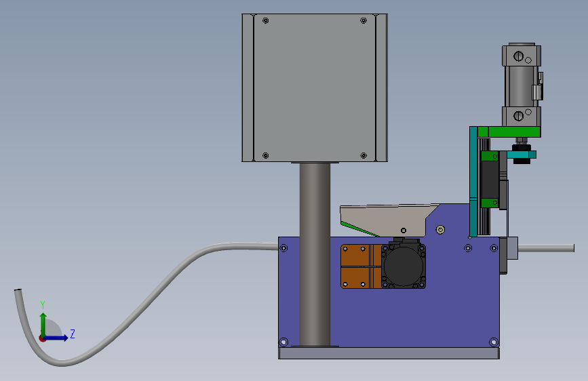
Task: Select the bolt where hose enters purple plate
Action: 284,248
